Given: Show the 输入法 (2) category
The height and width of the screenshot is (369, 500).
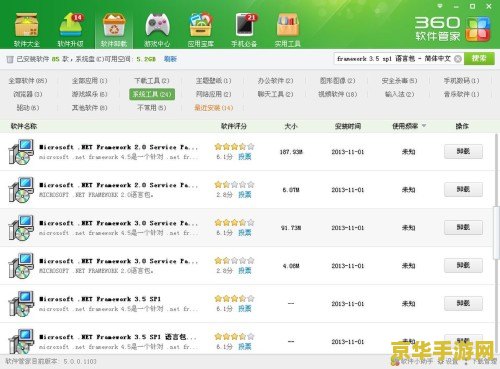Looking at the screenshot, I should [399, 94].
